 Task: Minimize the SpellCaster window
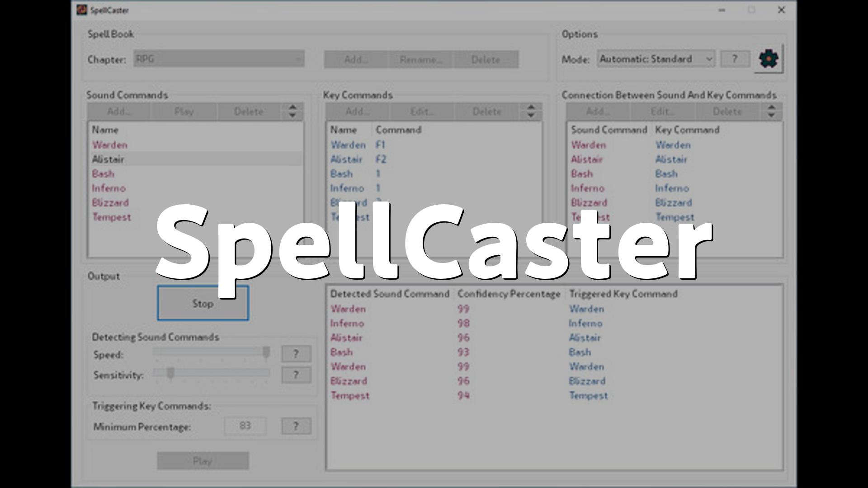point(722,10)
